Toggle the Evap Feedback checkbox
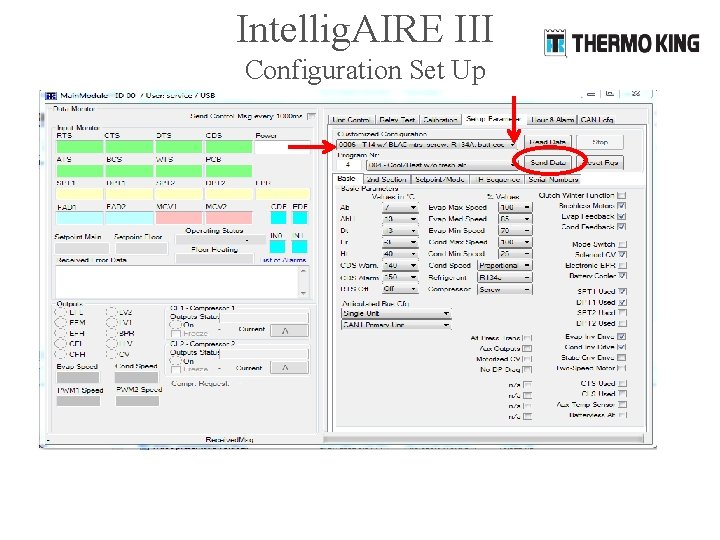Screen dimensions: 720x540 click(x=622, y=216)
